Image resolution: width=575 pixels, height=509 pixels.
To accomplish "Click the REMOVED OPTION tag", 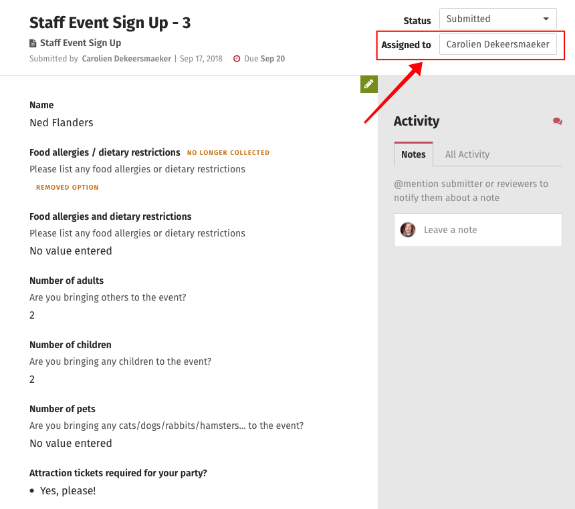I will [67, 187].
